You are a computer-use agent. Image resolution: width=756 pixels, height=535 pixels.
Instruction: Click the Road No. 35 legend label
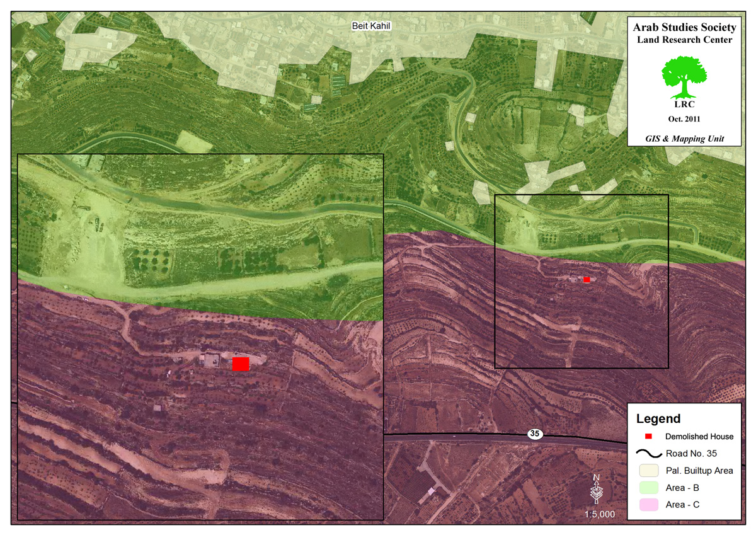click(x=690, y=453)
